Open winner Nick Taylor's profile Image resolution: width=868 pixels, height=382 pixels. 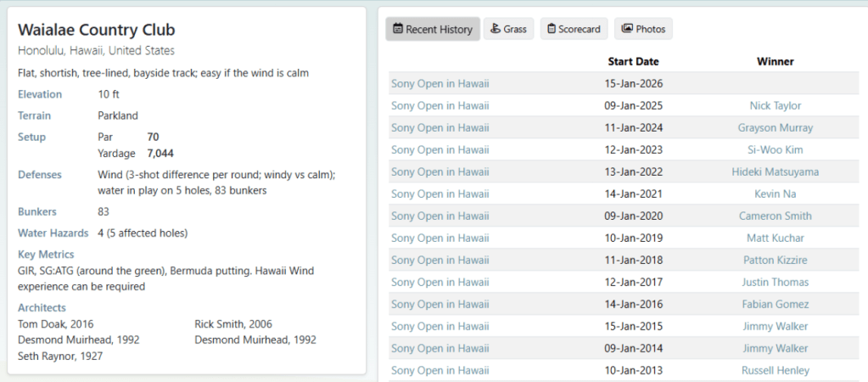[x=775, y=105]
